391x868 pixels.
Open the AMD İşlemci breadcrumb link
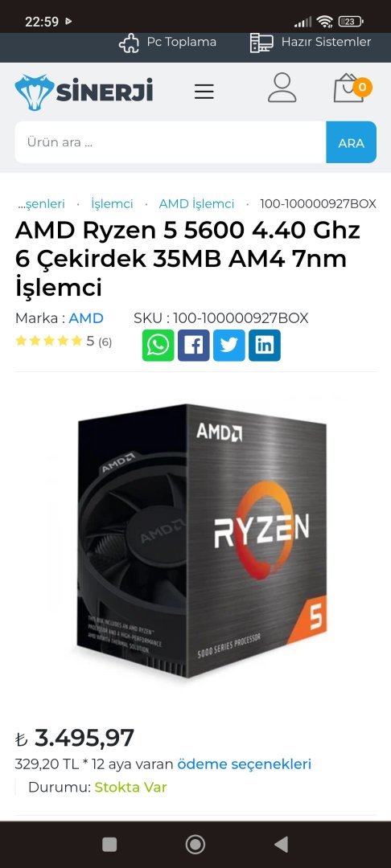196,203
